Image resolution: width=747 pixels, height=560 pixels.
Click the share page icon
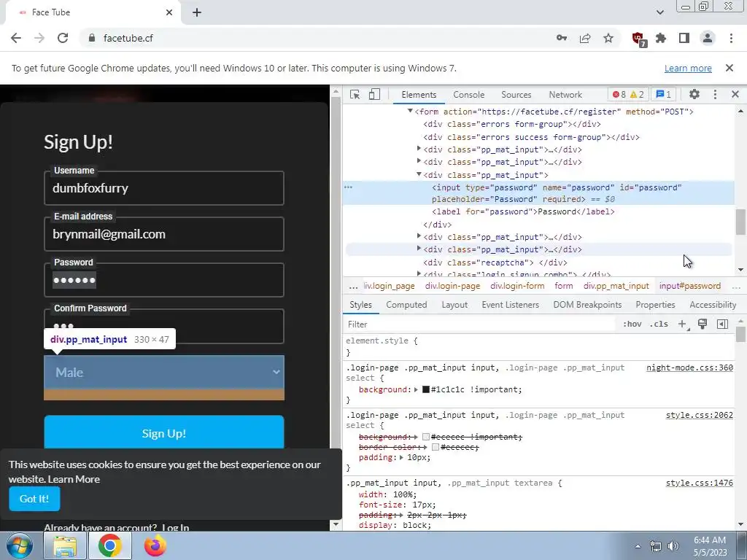coord(585,38)
